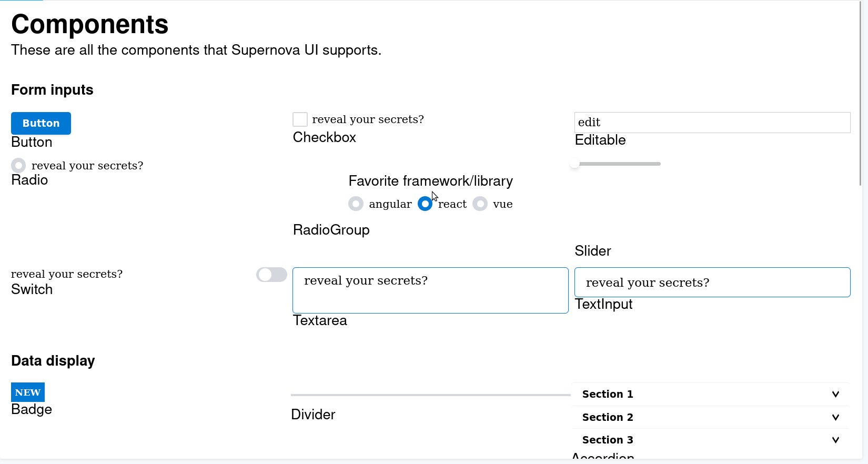The width and height of the screenshot is (868, 464).
Task: Toggle the reveal your secrets switch
Action: point(271,275)
